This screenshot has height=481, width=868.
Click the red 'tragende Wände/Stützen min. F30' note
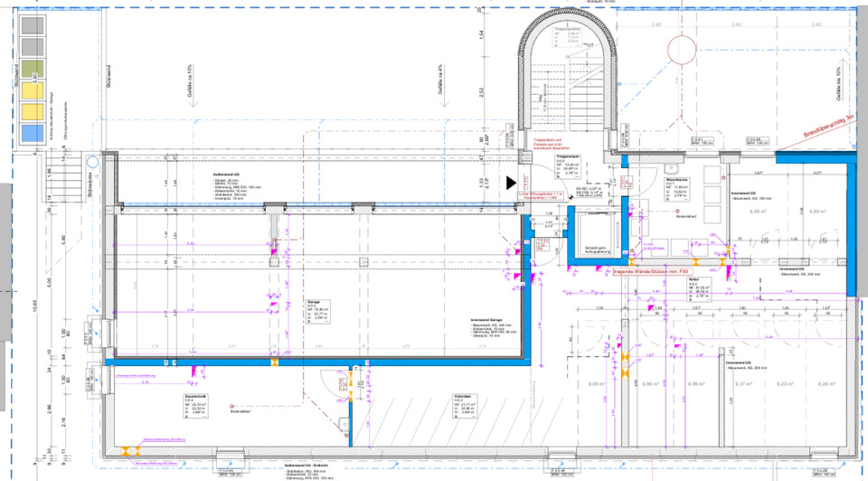click(651, 270)
